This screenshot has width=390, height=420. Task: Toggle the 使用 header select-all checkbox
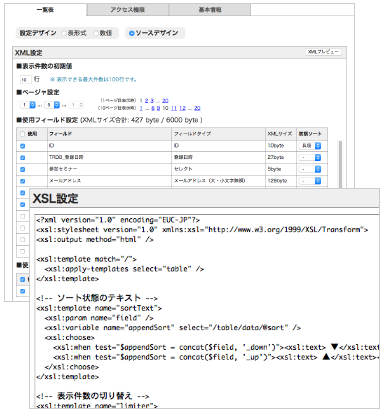tap(23, 134)
